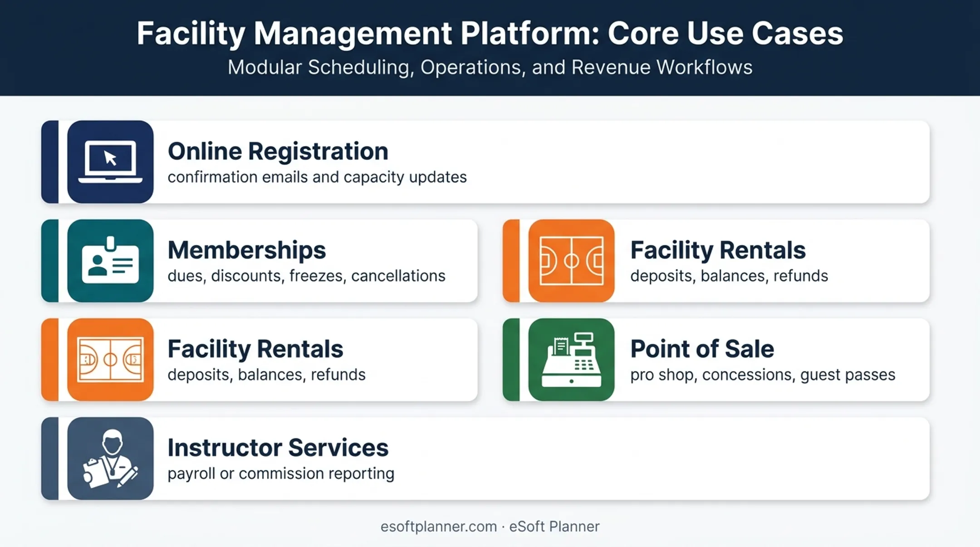Click subtitle 'Modular Scheduling, Operations, and Revenue Workflows'

490,67
